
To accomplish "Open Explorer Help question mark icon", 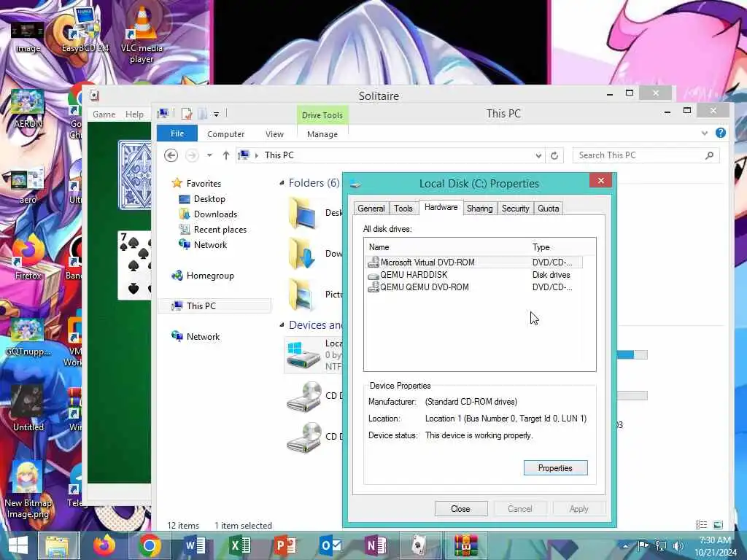I will 720,133.
